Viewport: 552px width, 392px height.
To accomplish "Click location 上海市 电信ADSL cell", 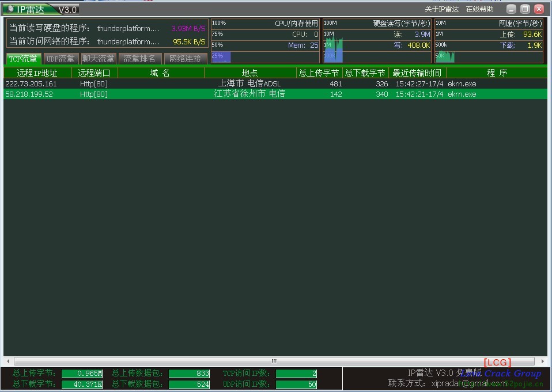I will pyautogui.click(x=249, y=83).
